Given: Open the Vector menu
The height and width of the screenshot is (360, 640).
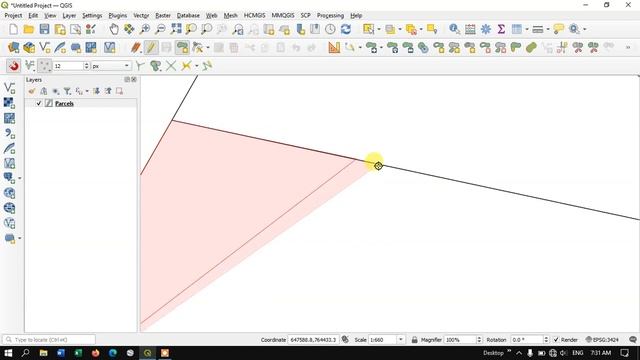Looking at the screenshot, I should (x=141, y=16).
